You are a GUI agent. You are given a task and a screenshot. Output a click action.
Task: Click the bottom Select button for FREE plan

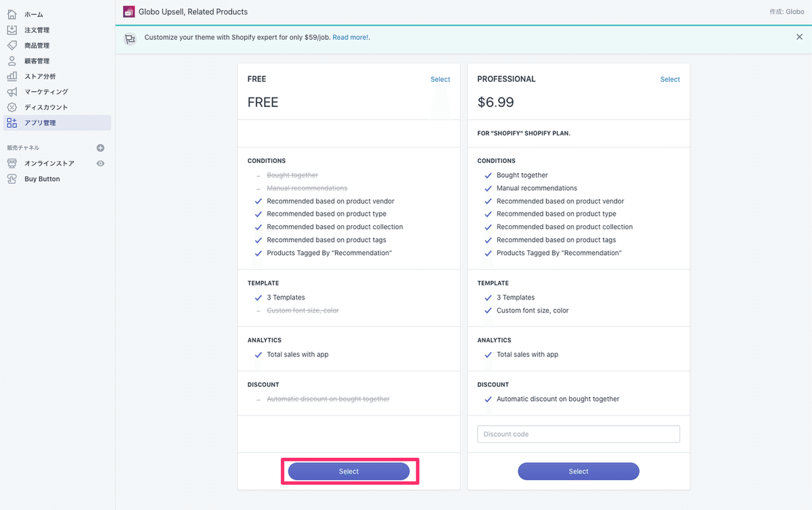348,471
